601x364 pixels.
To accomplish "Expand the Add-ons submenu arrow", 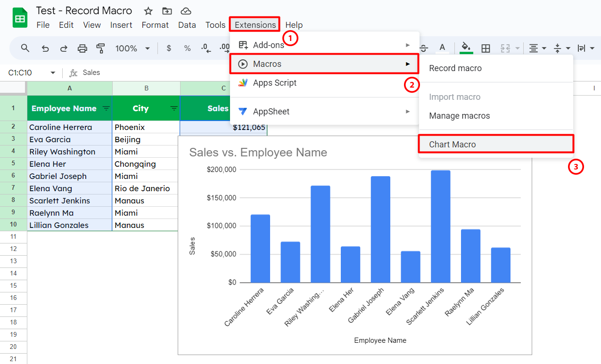I will click(x=408, y=45).
